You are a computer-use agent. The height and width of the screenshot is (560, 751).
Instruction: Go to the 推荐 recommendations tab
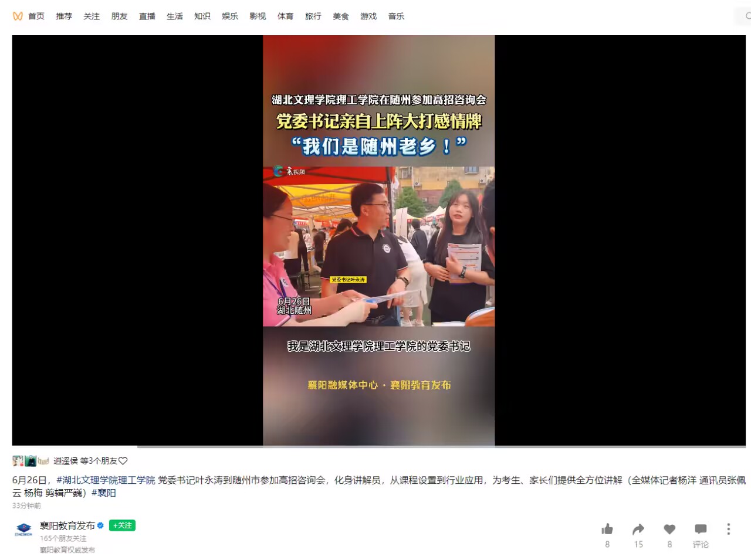(64, 16)
